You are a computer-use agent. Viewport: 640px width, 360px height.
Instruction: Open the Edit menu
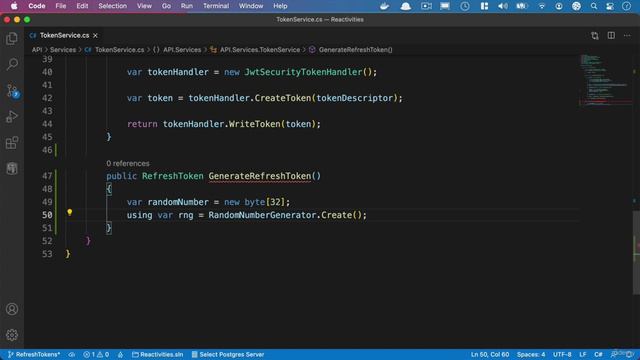coord(82,6)
